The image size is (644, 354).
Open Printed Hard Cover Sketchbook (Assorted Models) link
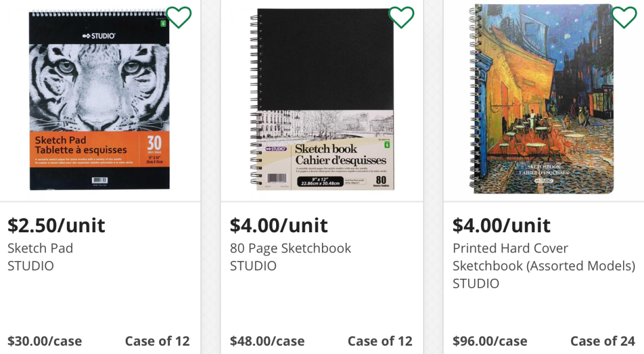pyautogui.click(x=543, y=257)
